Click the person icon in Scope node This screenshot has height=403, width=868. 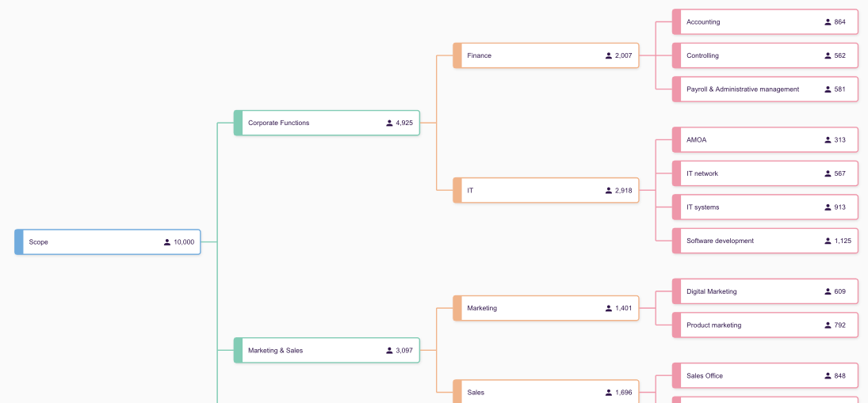167,242
